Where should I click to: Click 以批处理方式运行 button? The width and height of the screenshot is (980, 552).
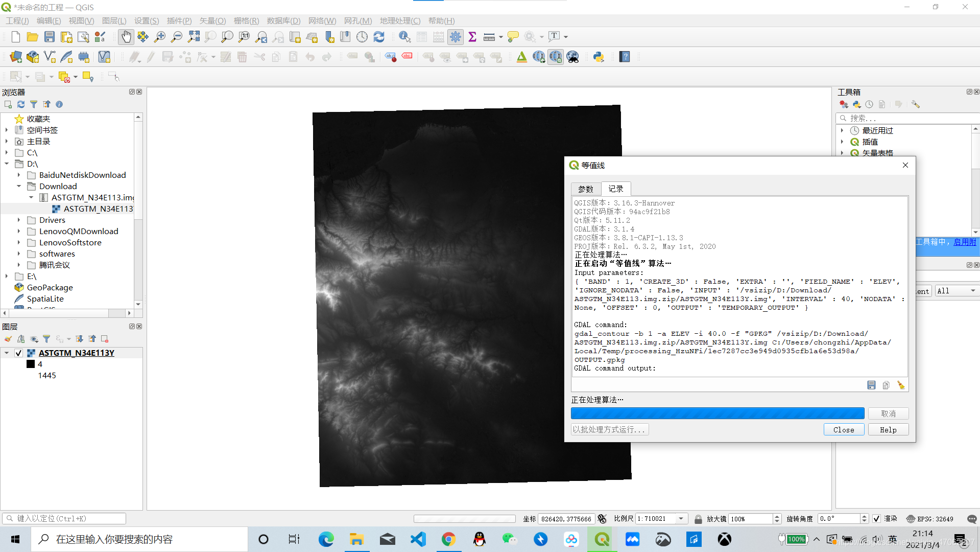610,430
